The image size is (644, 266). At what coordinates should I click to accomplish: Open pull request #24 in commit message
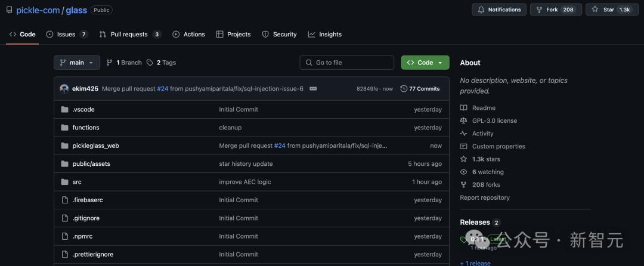[163, 89]
